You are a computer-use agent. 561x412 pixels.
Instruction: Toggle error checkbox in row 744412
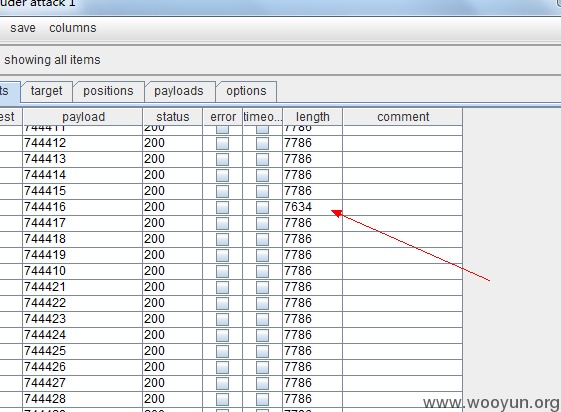[x=223, y=143]
